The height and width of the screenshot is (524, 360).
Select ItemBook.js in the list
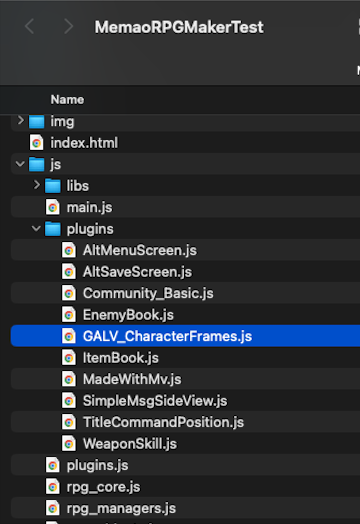[x=121, y=358]
